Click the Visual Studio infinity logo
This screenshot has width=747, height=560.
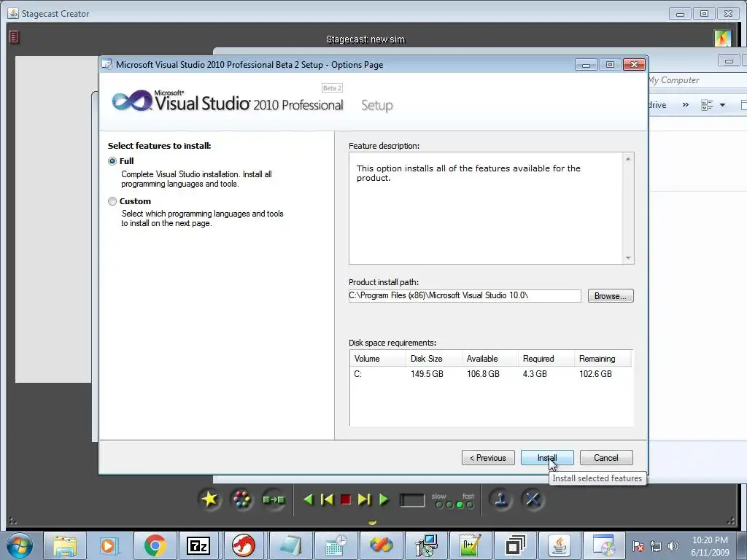(132, 101)
